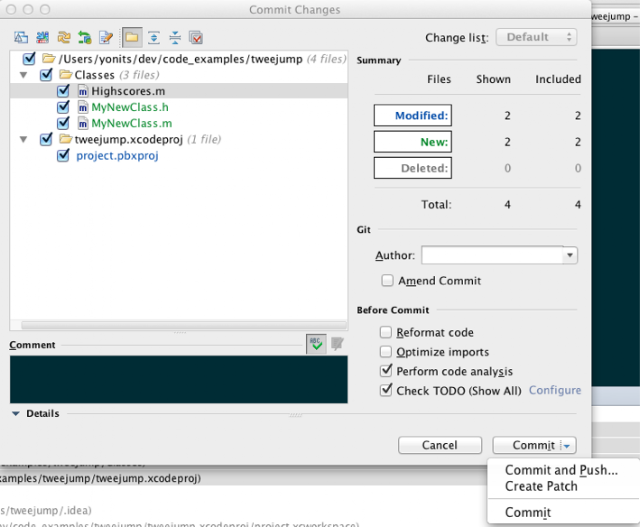Open the Configure link for TODO check
The width and height of the screenshot is (640, 527).
555,390
